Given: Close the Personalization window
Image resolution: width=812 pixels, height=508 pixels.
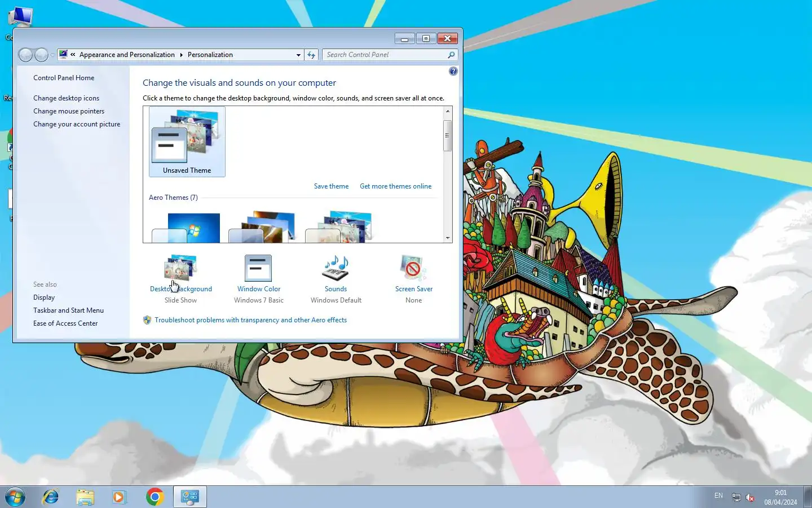Looking at the screenshot, I should 447,38.
